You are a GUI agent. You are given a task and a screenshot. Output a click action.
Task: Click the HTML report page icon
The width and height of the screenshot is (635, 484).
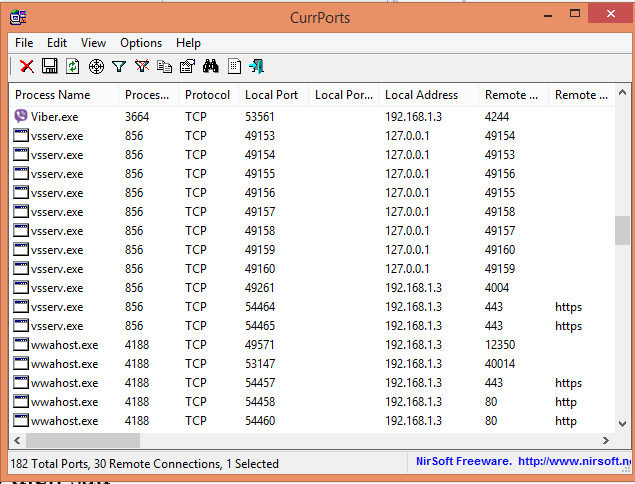pyautogui.click(x=234, y=66)
